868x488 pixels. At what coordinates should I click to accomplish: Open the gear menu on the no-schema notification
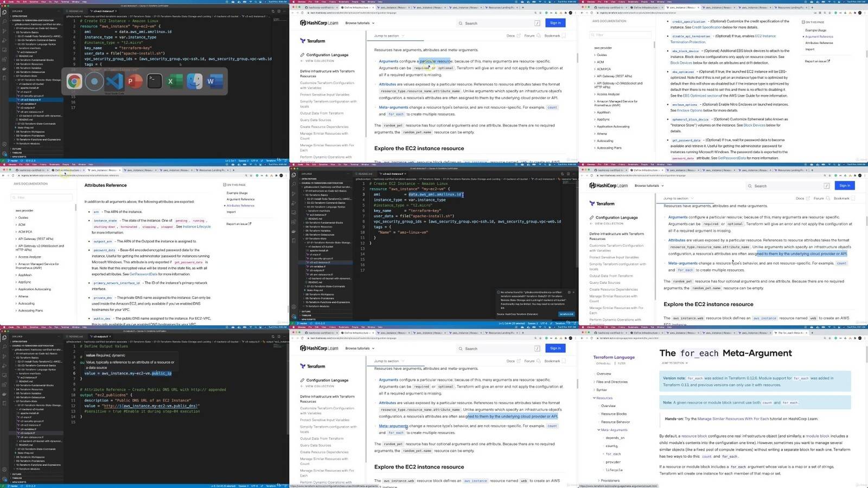pos(569,292)
